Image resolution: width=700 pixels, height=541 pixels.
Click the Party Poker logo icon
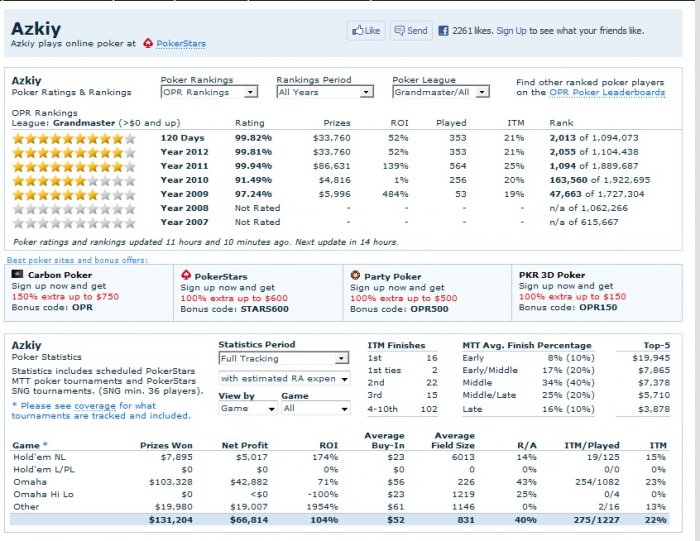point(356,274)
